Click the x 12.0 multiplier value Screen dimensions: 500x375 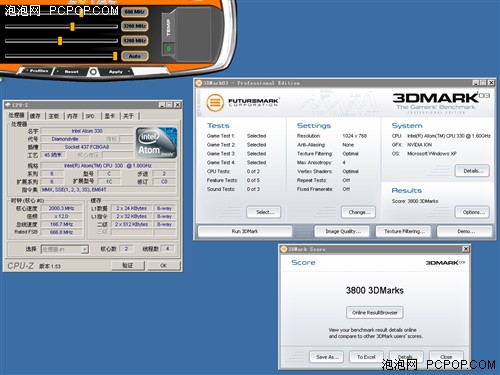(61, 216)
